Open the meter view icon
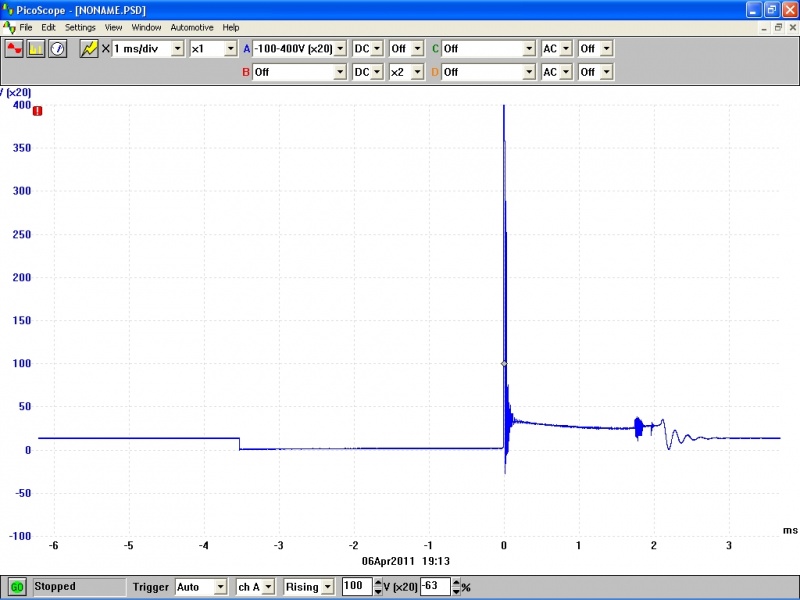The image size is (800, 600). coord(58,48)
